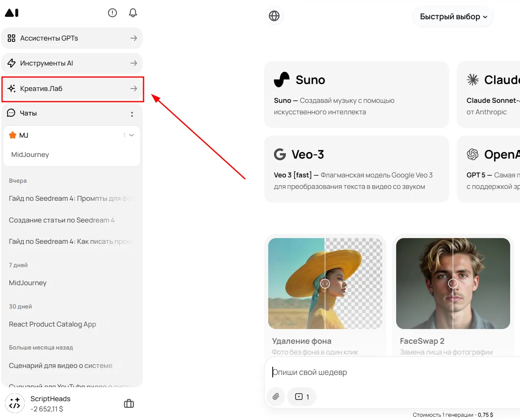Click the AI logo icon

point(12,13)
